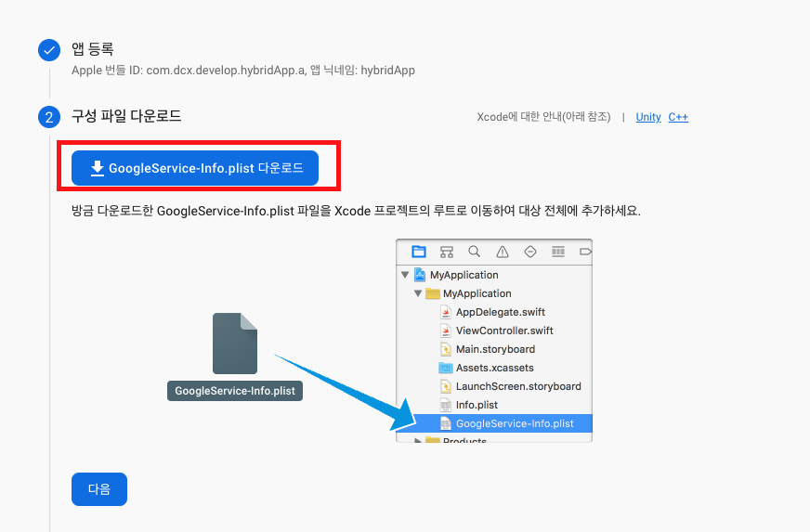The height and width of the screenshot is (532, 810).
Task: Collapse the MyApplication project root triangle
Action: pos(405,275)
